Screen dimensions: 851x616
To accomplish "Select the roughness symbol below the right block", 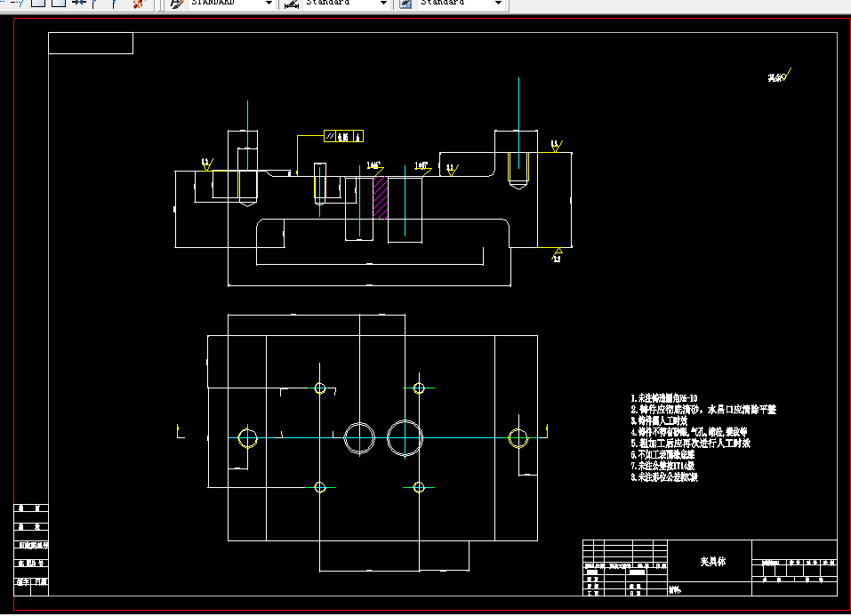I will pyautogui.click(x=557, y=254).
